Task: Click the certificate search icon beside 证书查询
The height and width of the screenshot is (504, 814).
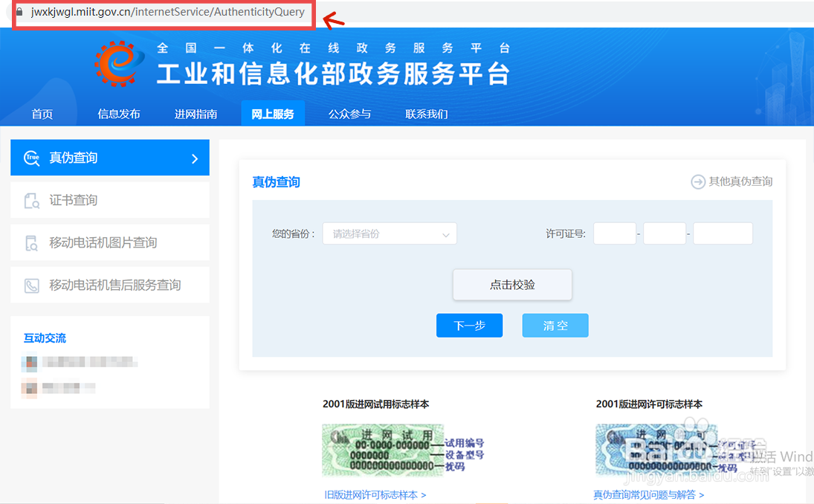Action: (32, 201)
